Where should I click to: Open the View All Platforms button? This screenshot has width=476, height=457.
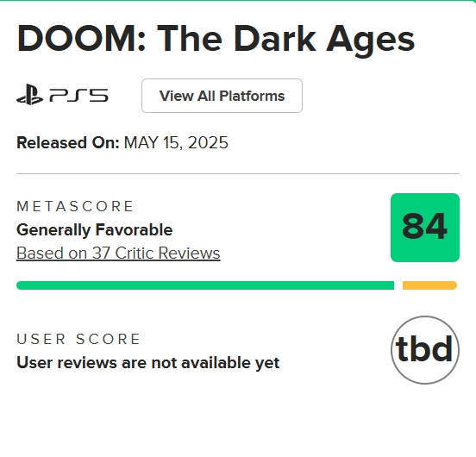click(222, 96)
